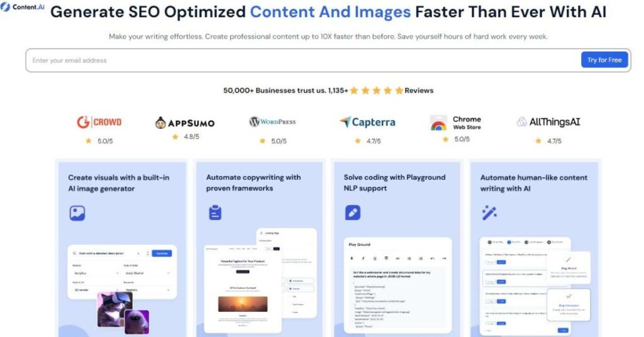Image resolution: width=644 pixels, height=337 pixels.
Task: Open the WordPress logo
Action: [273, 121]
